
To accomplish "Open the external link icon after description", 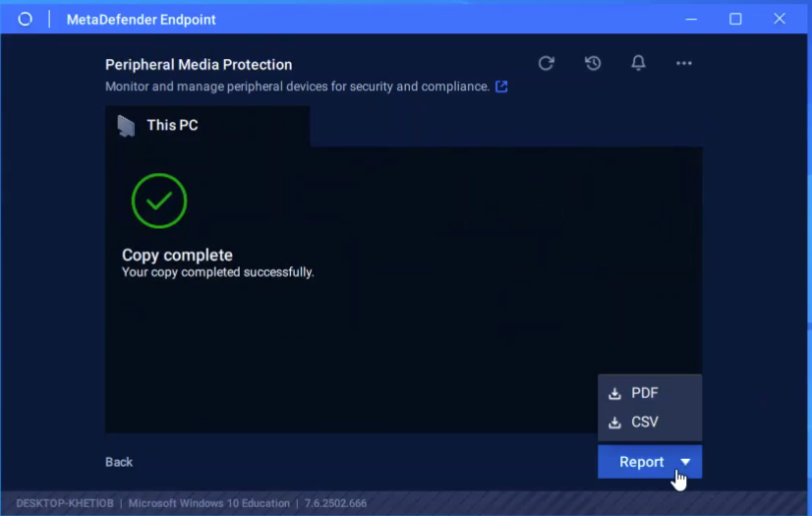I will tap(500, 86).
